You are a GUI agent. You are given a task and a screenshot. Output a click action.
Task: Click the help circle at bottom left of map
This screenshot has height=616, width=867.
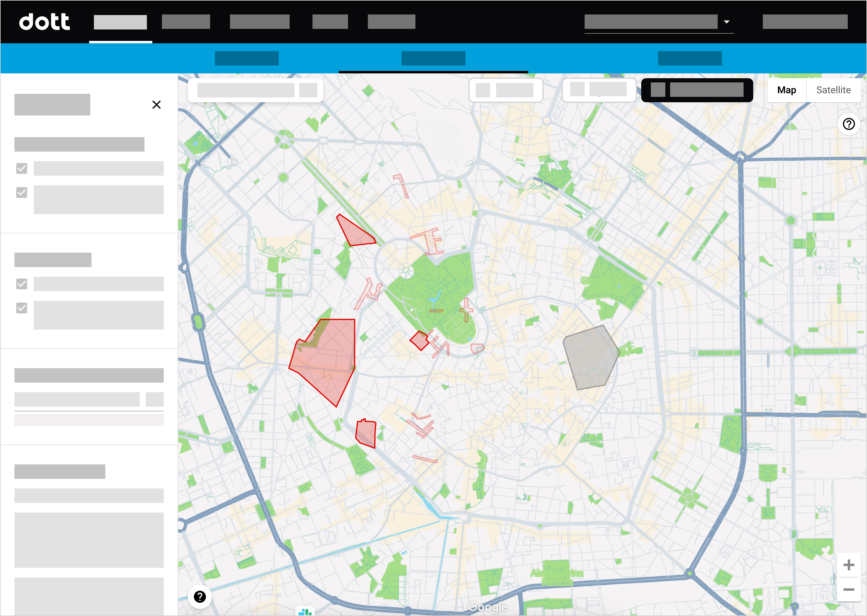click(x=200, y=596)
